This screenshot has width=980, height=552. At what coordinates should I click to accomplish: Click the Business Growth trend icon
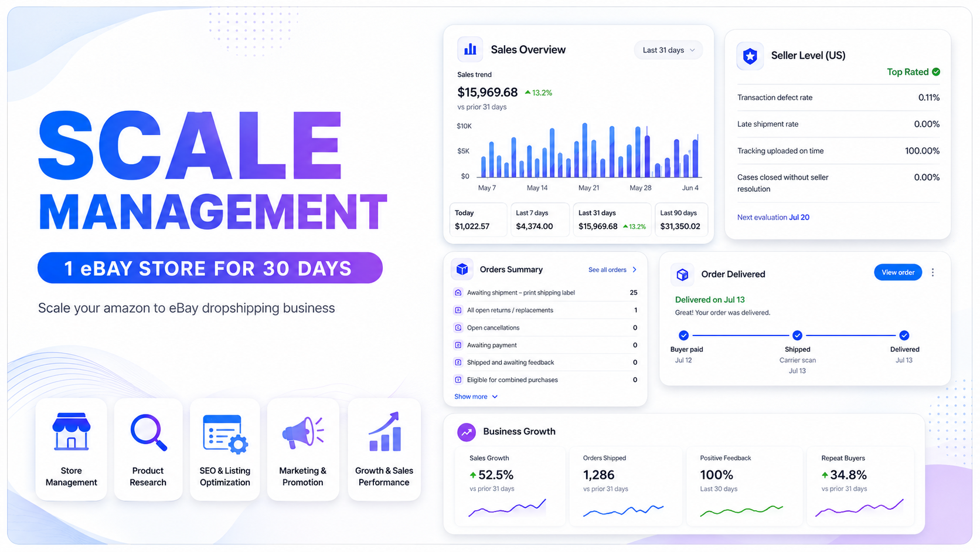point(467,432)
